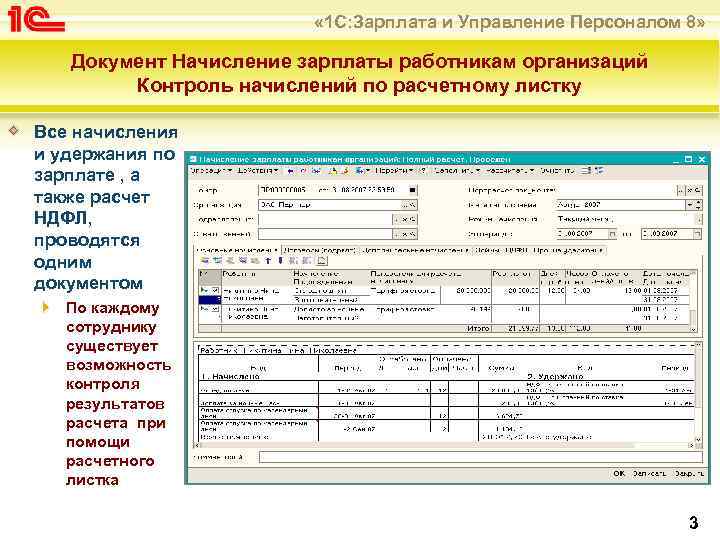Tick the checkbox in the second employee row
720x540 pixels.
(215, 309)
